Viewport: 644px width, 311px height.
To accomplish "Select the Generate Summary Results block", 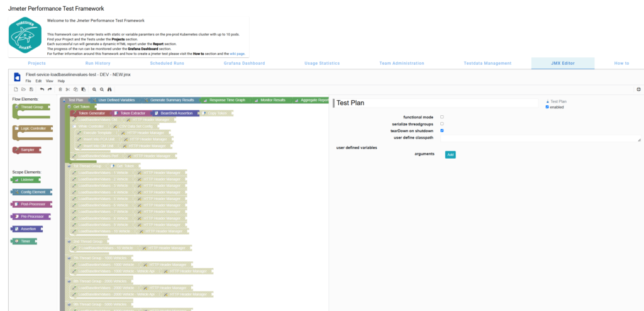I will pos(170,100).
